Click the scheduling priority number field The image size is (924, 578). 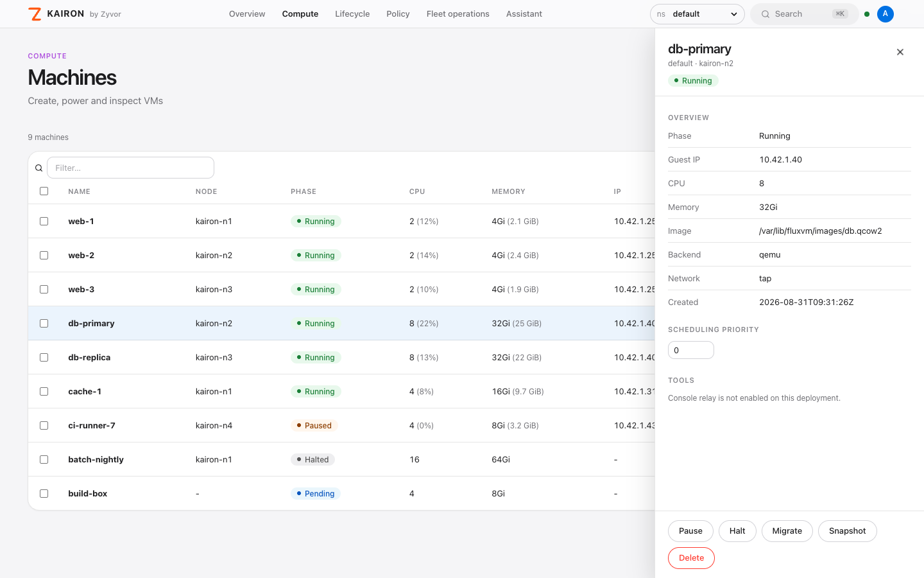coord(691,350)
